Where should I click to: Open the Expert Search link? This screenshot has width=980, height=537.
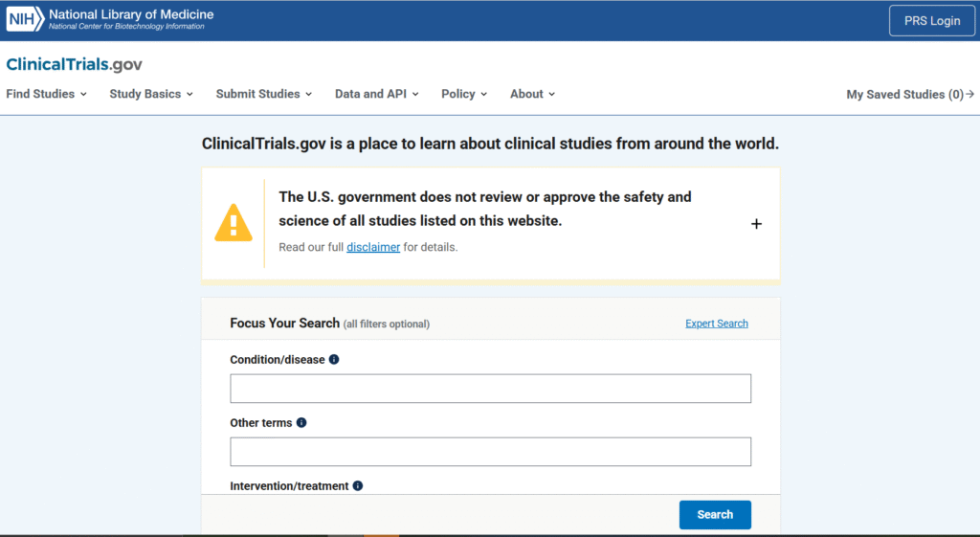coord(717,324)
